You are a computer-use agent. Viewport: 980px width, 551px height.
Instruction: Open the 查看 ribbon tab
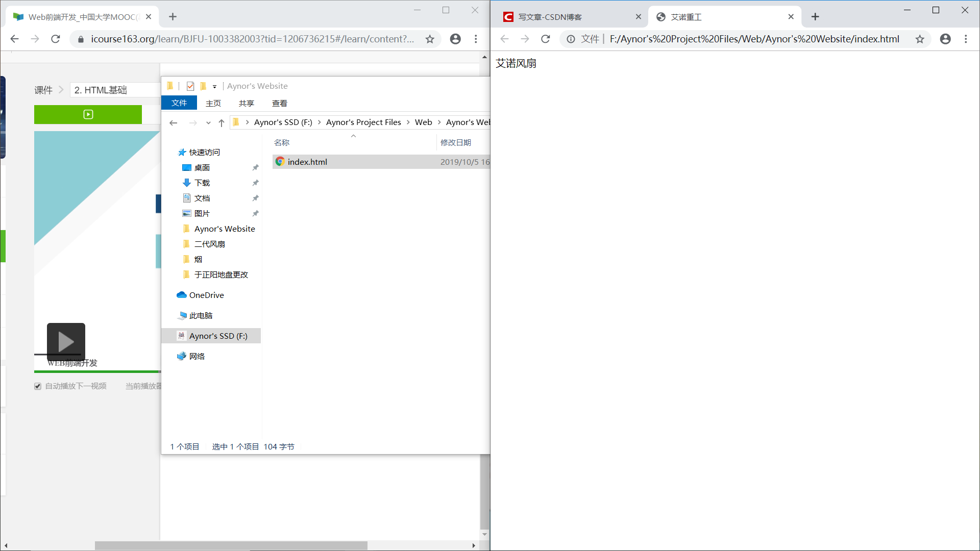(280, 103)
